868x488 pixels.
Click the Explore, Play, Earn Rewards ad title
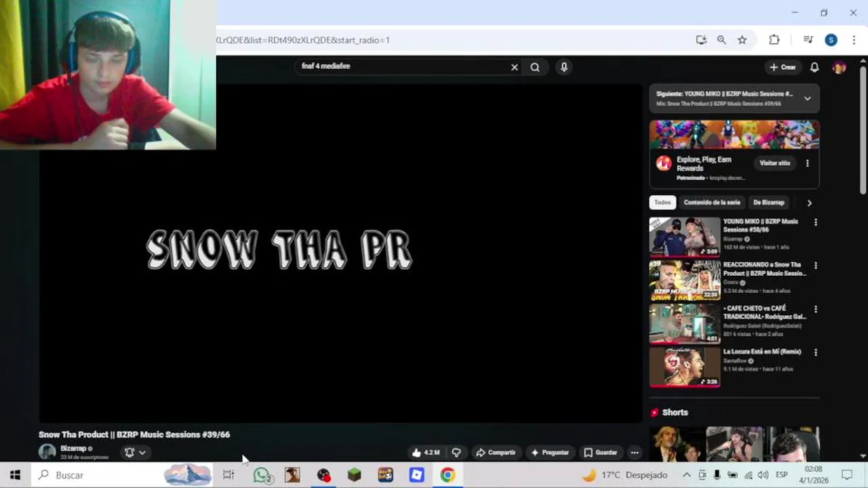point(704,163)
